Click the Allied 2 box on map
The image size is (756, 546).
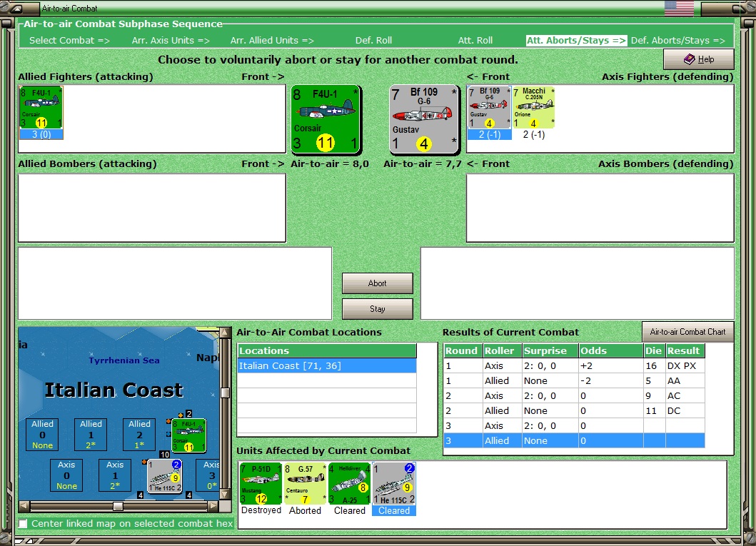click(x=139, y=434)
